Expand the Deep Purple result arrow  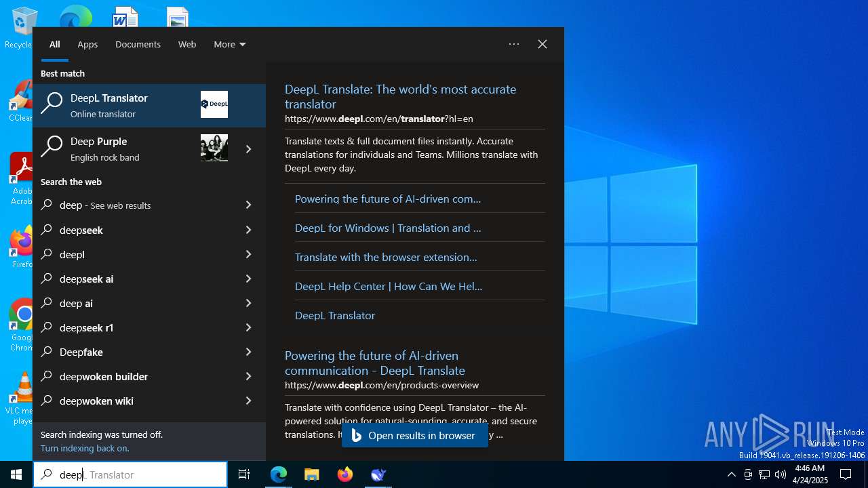tap(248, 149)
